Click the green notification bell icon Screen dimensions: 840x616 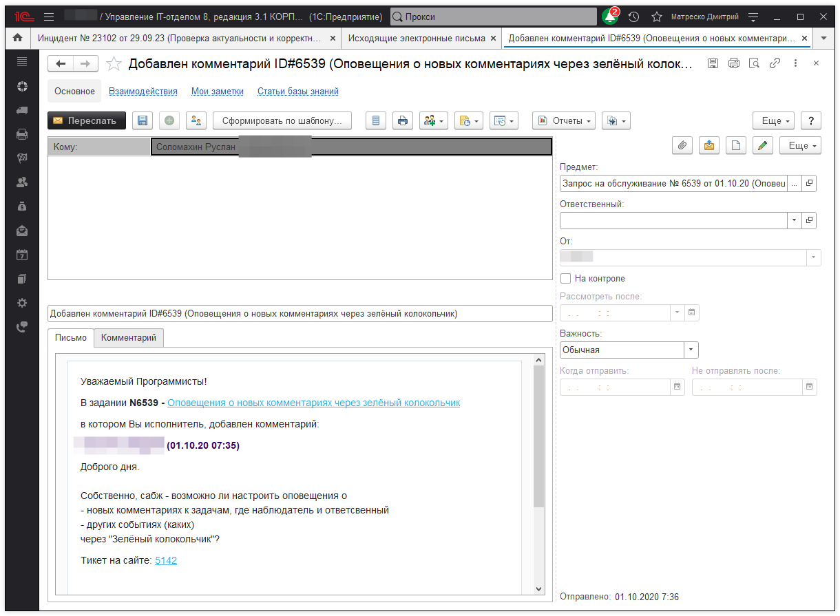[x=609, y=17]
